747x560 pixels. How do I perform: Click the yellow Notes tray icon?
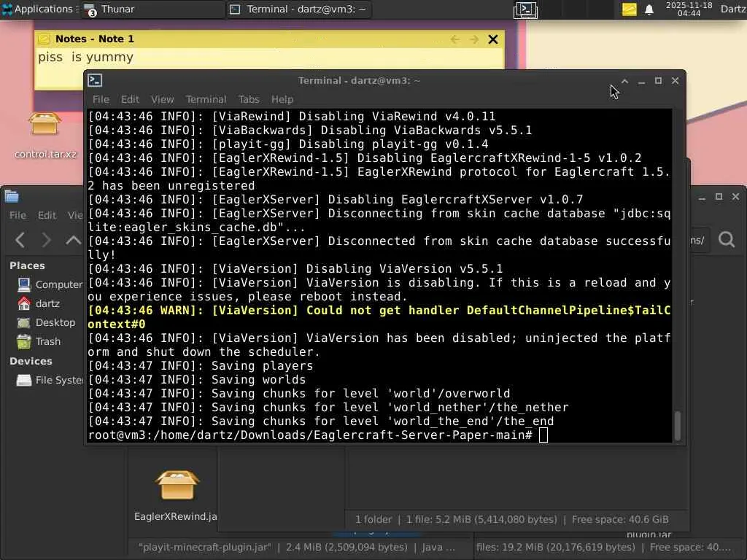tap(629, 9)
